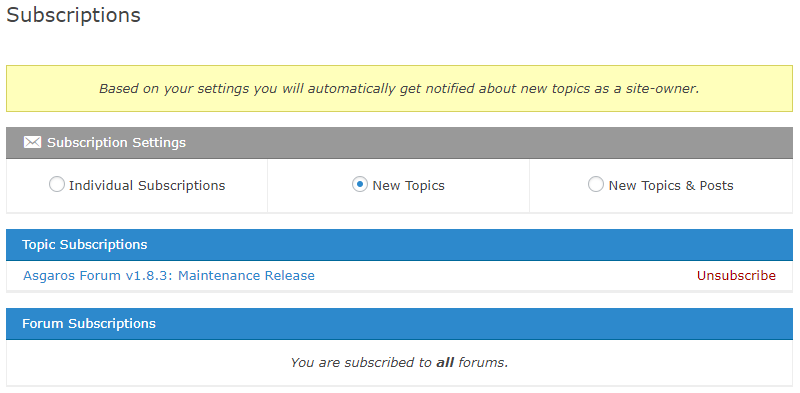Click the 'New Topics & Posts' label text
The width and height of the screenshot is (800, 393).
(x=671, y=185)
